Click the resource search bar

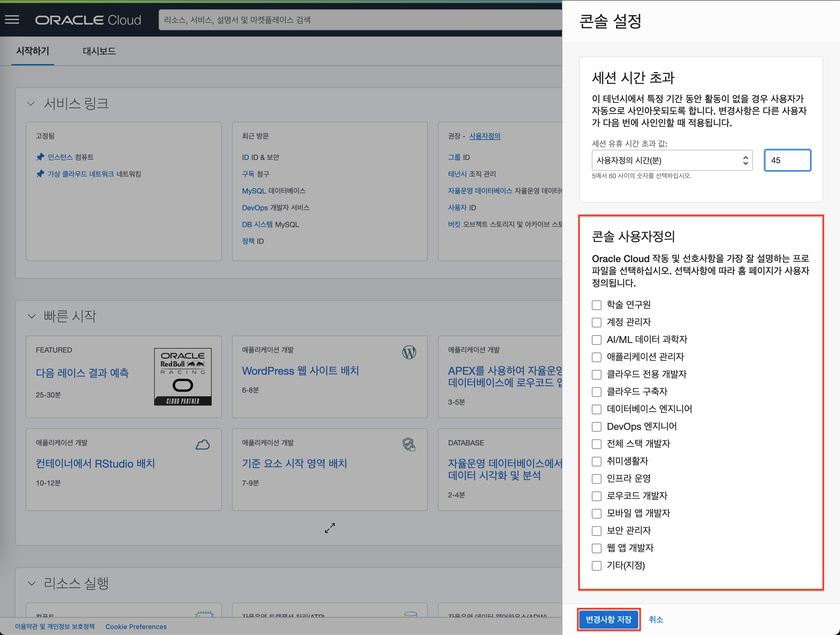tap(360, 20)
